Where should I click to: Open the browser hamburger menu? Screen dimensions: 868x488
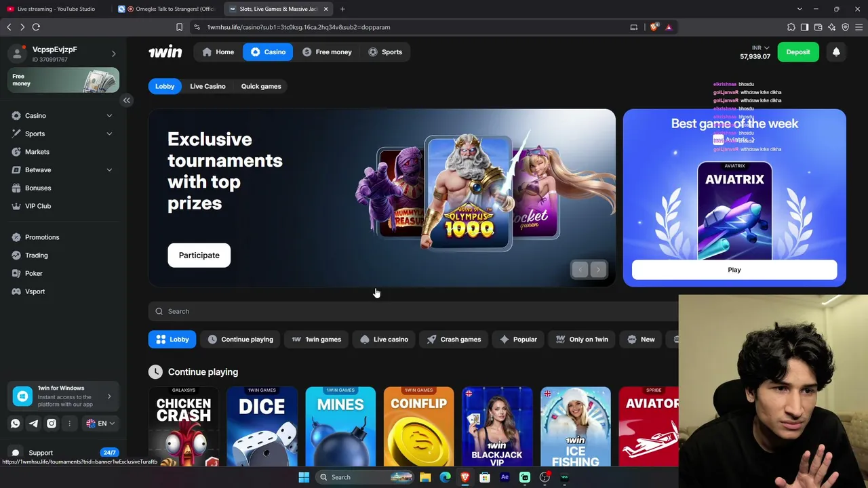(x=859, y=27)
